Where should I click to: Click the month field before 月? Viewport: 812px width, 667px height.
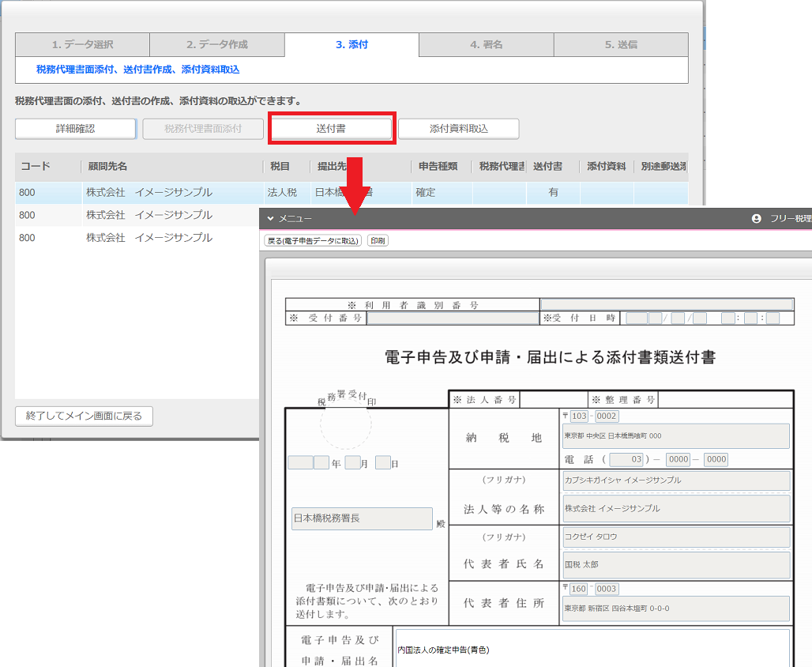coord(352,462)
